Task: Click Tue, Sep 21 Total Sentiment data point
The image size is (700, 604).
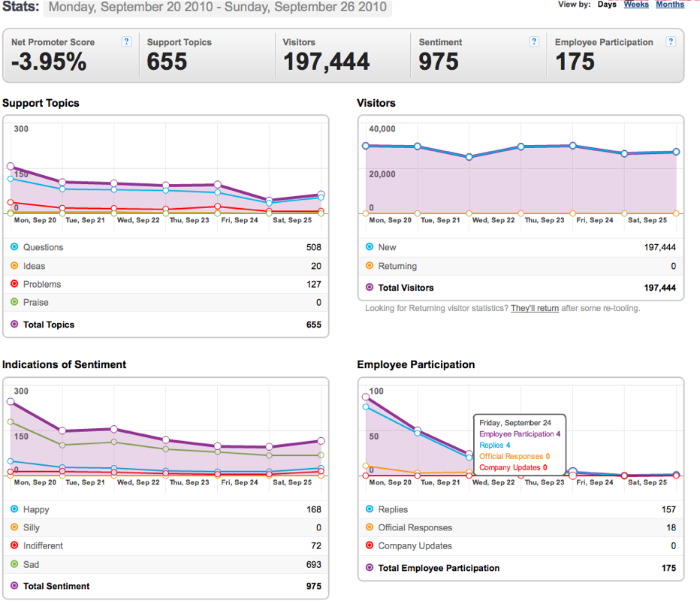Action: 62,430
